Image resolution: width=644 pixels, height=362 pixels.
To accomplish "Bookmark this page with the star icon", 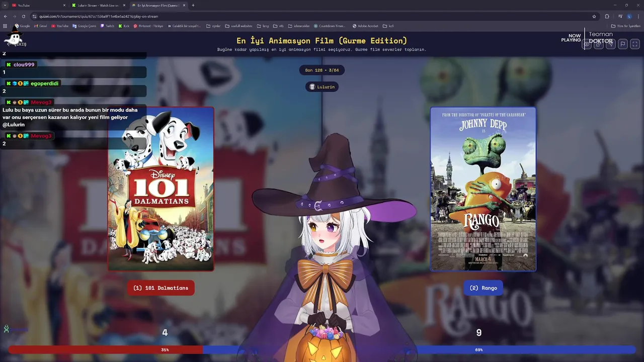I will click(594, 16).
